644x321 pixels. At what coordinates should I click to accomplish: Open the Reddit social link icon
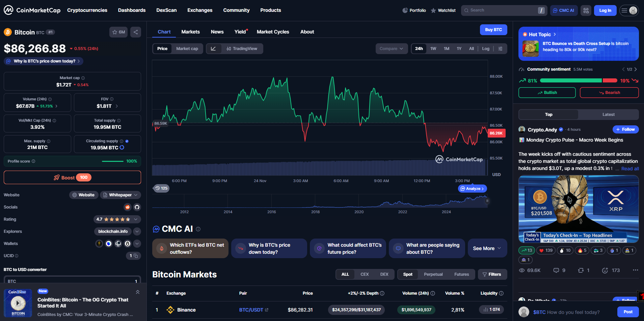[x=128, y=207]
